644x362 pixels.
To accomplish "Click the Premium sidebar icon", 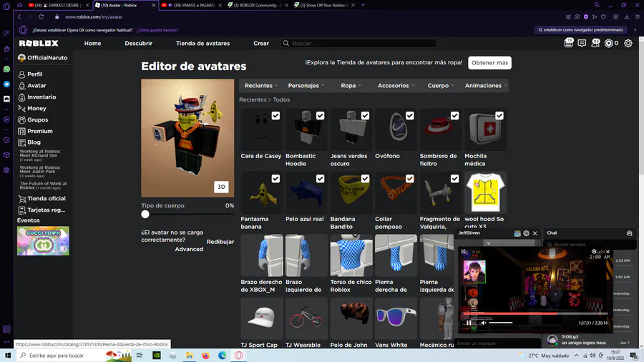I will [x=21, y=132].
